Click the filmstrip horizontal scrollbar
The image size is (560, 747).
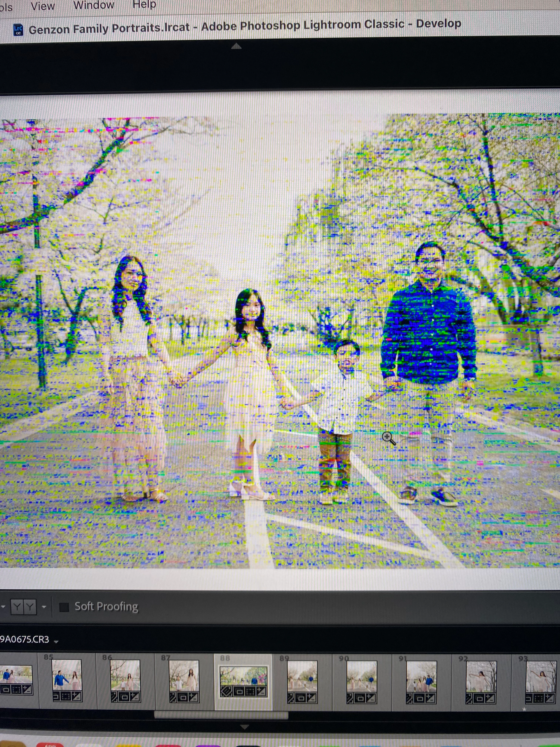(x=221, y=715)
